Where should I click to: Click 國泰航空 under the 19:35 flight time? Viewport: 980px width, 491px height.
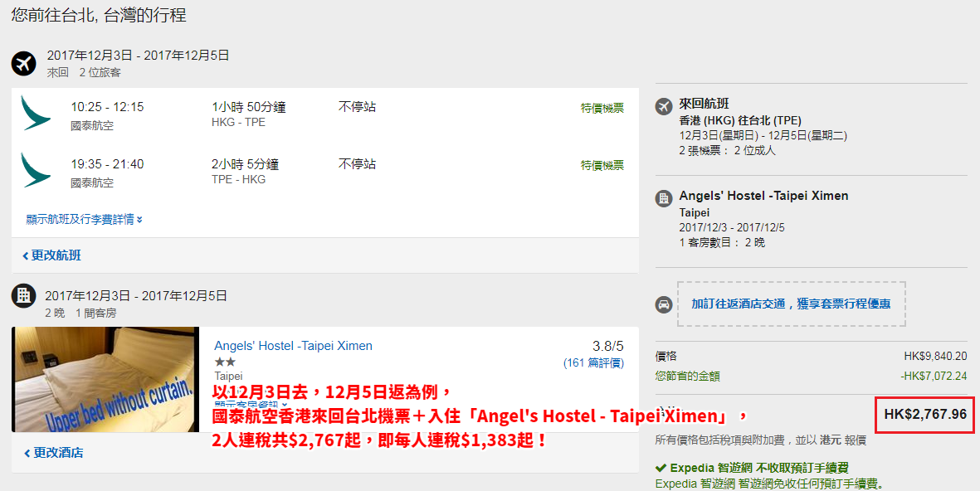coord(92,183)
